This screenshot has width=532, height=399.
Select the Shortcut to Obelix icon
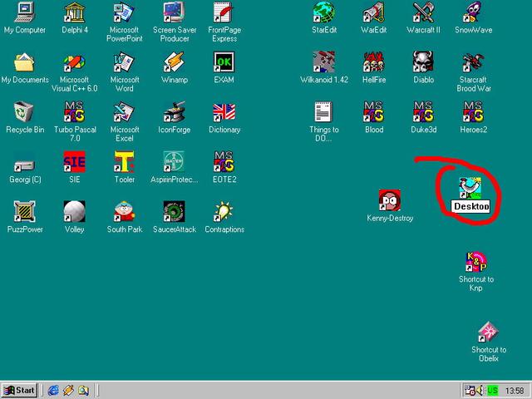[x=489, y=332]
